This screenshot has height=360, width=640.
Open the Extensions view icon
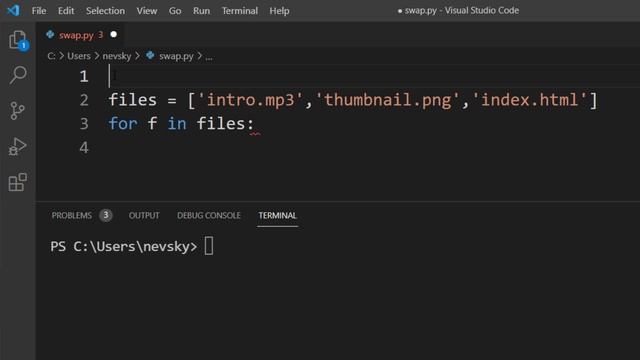coord(18,182)
